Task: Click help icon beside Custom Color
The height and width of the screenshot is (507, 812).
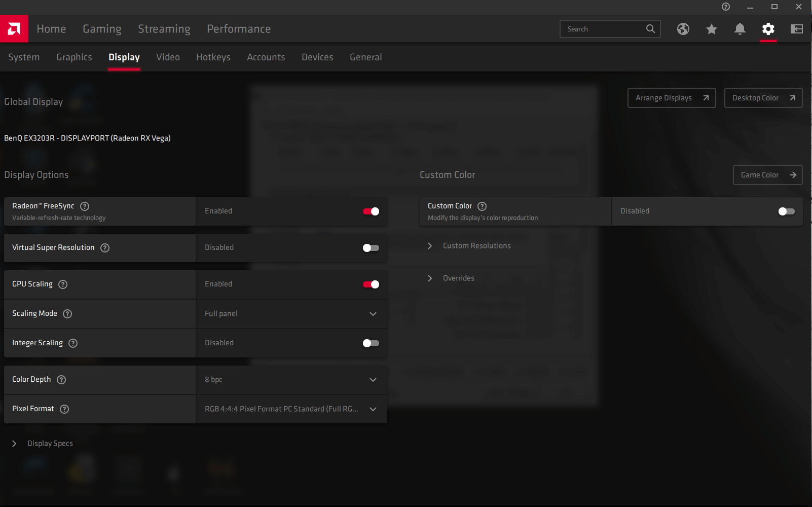Action: [482, 206]
